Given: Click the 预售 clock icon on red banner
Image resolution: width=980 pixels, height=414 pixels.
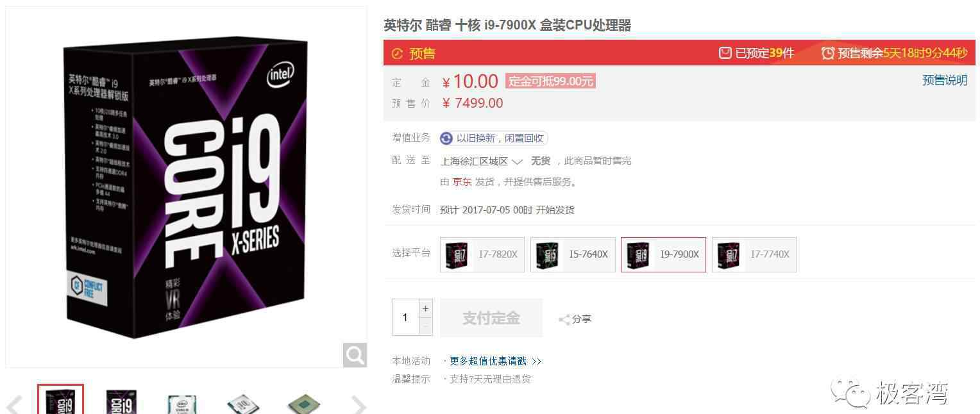Looking at the screenshot, I should click(397, 53).
